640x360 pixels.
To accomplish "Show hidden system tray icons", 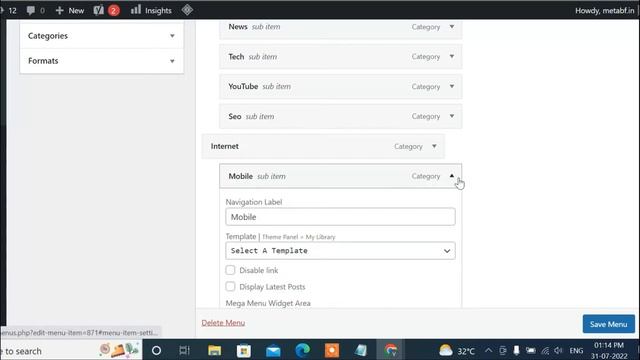I will (x=488, y=350).
